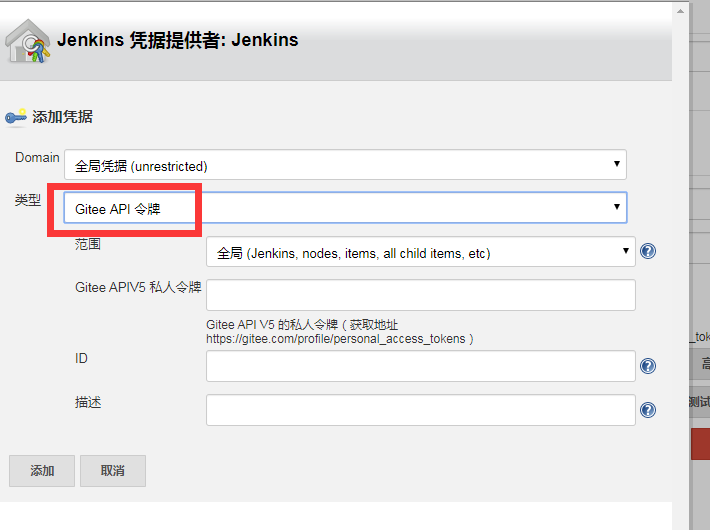
Task: Click the Domain label text
Action: point(37,158)
